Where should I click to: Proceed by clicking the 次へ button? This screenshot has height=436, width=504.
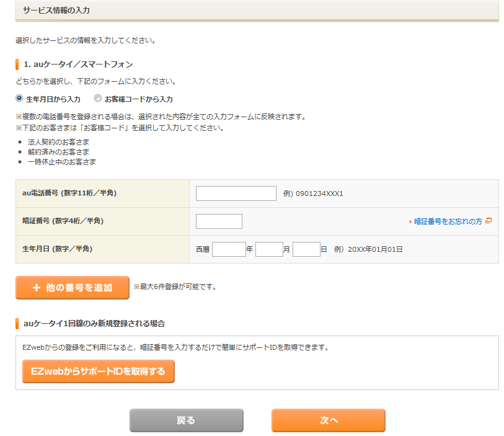[328, 420]
